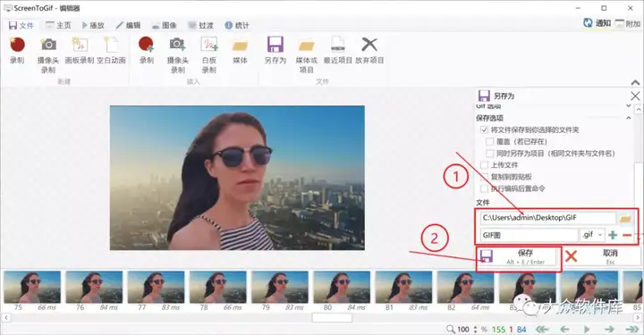This screenshot has width=644, height=335.
Task: Enable 同时另存为项目 checkbox
Action: (489, 154)
